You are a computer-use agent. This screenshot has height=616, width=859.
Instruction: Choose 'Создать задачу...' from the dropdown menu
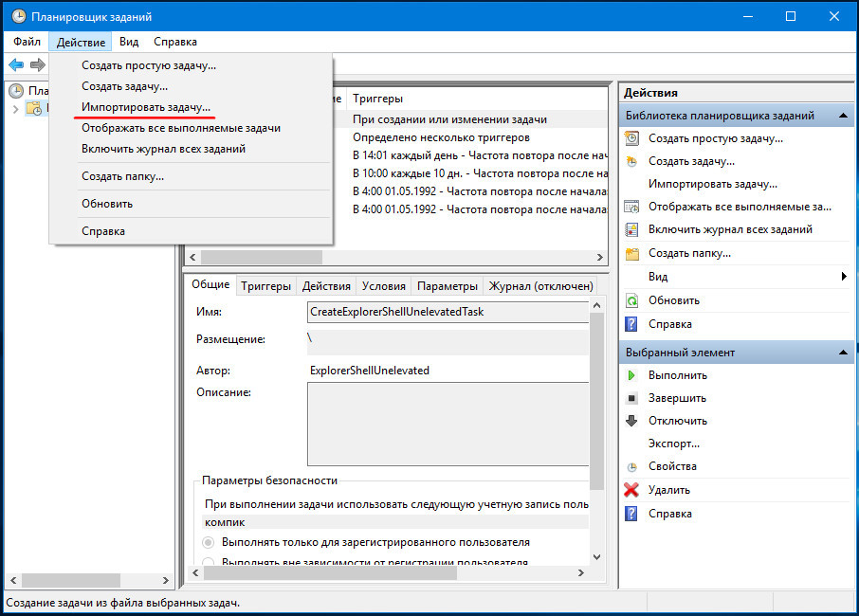point(192,86)
